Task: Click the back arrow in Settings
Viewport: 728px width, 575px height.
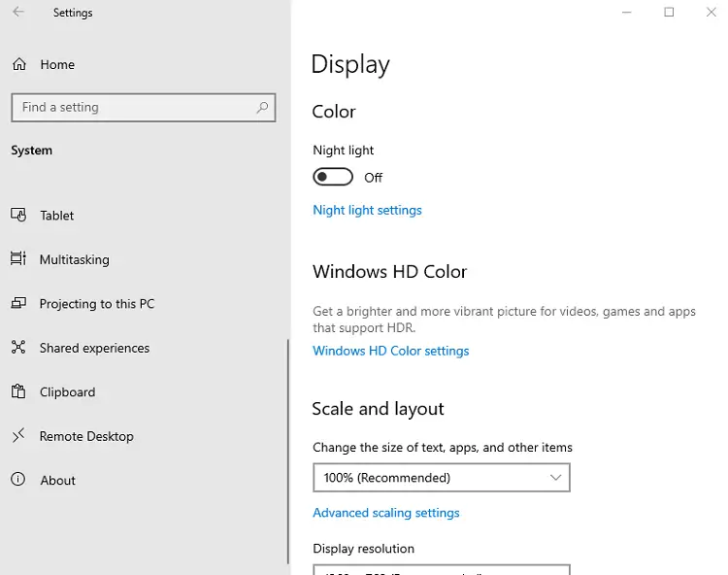Action: [x=18, y=12]
